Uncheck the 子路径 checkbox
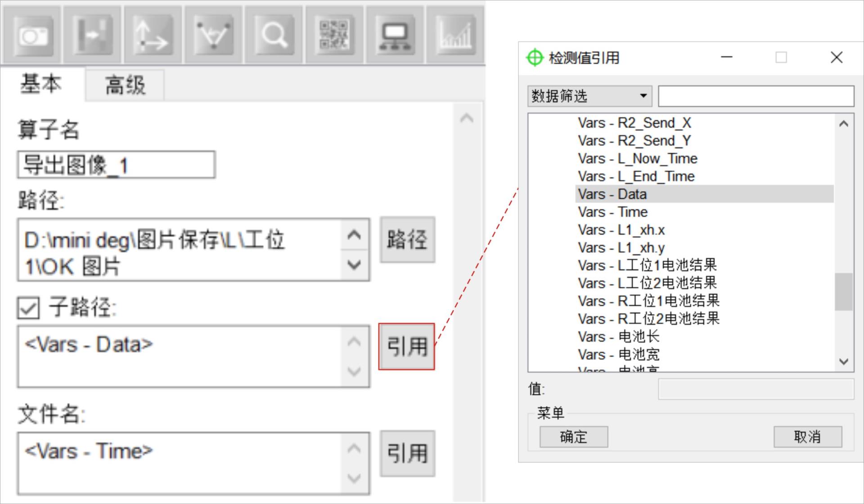This screenshot has height=504, width=864. 29,308
